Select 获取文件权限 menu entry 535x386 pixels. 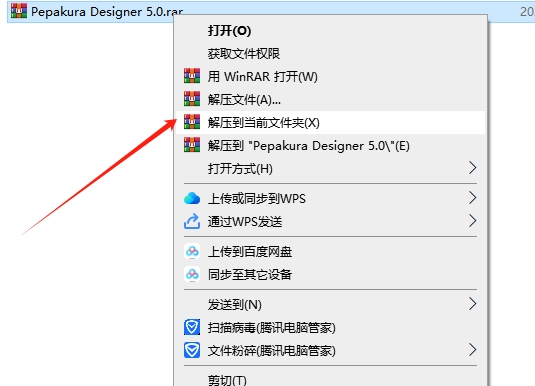[330, 54]
